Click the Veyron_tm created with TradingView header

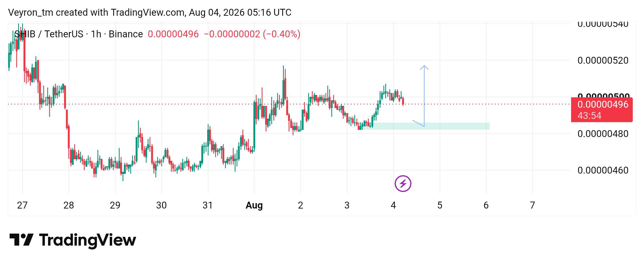tap(150, 13)
